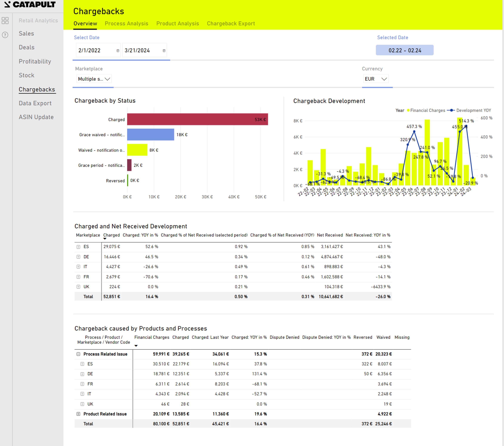Click the red Charged bar in status chart
Viewport: 504px width, 446px height.
coord(197,120)
